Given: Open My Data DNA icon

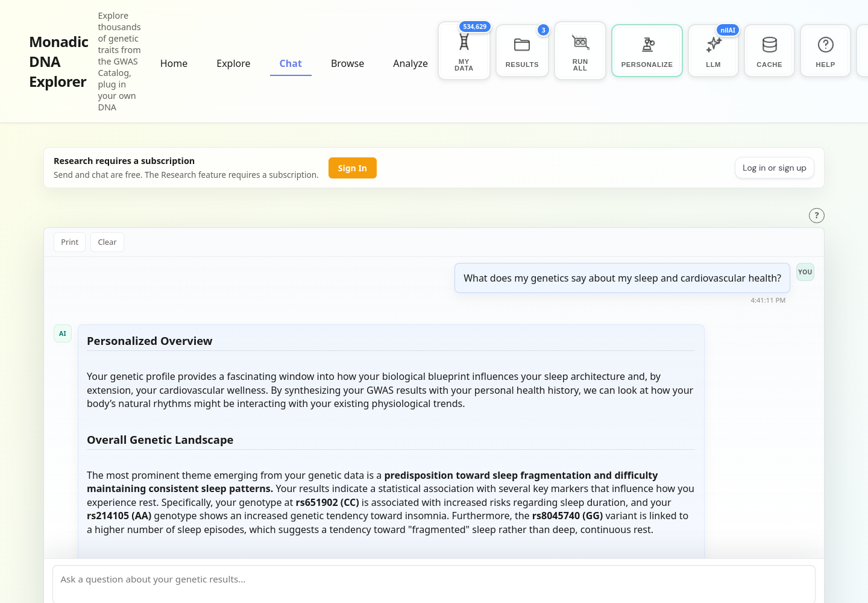Looking at the screenshot, I should (464, 51).
